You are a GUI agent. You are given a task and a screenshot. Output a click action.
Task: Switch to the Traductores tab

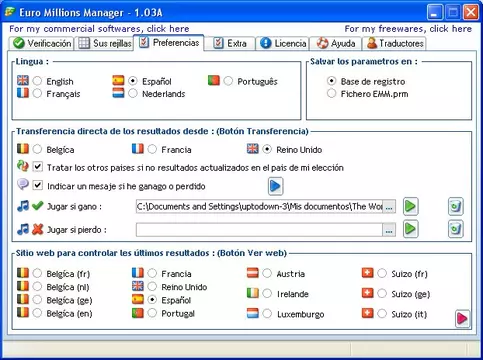[394, 43]
